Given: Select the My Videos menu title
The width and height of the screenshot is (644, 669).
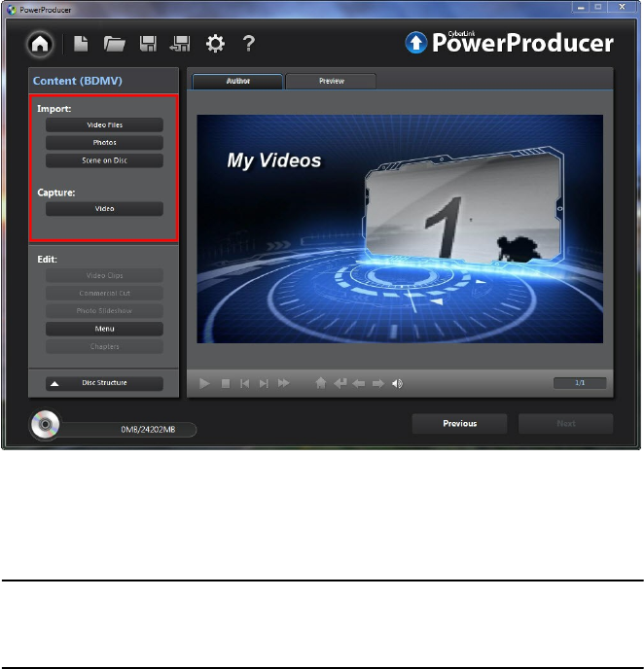Looking at the screenshot, I should [x=274, y=160].
